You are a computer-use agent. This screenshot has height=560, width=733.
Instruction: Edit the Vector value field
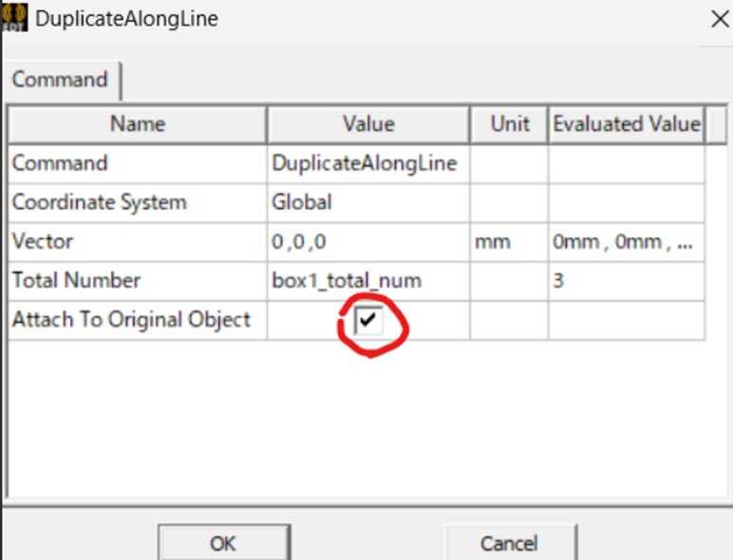367,242
